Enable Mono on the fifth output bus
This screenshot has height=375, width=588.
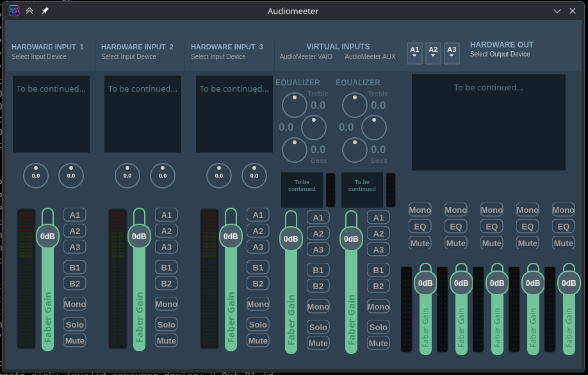point(563,210)
